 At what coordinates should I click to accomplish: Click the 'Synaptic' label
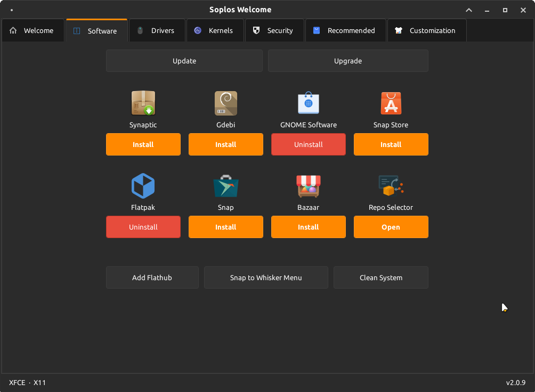click(143, 125)
